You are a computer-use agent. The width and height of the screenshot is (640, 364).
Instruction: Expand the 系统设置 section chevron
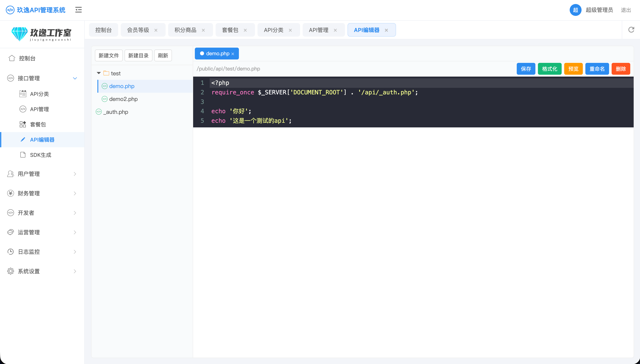pos(75,272)
